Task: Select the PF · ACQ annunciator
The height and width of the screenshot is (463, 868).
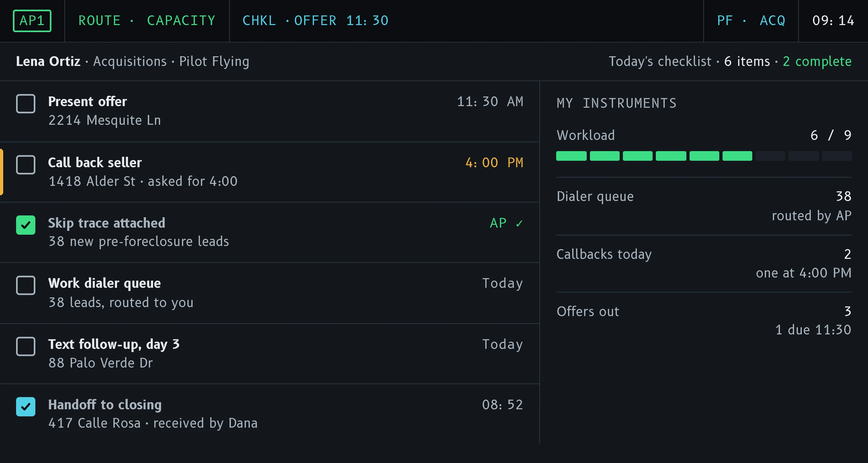Action: click(x=751, y=21)
